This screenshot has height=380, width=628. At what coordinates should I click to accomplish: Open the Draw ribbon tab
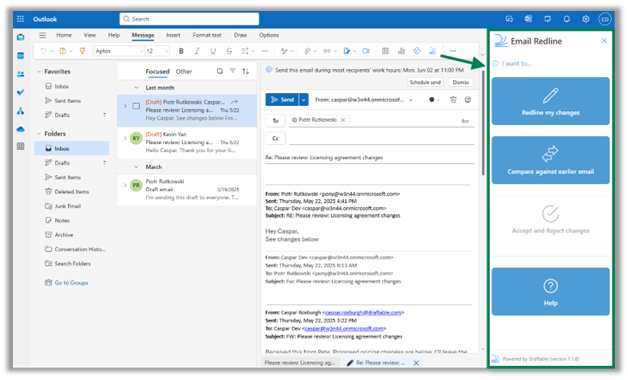[x=240, y=35]
